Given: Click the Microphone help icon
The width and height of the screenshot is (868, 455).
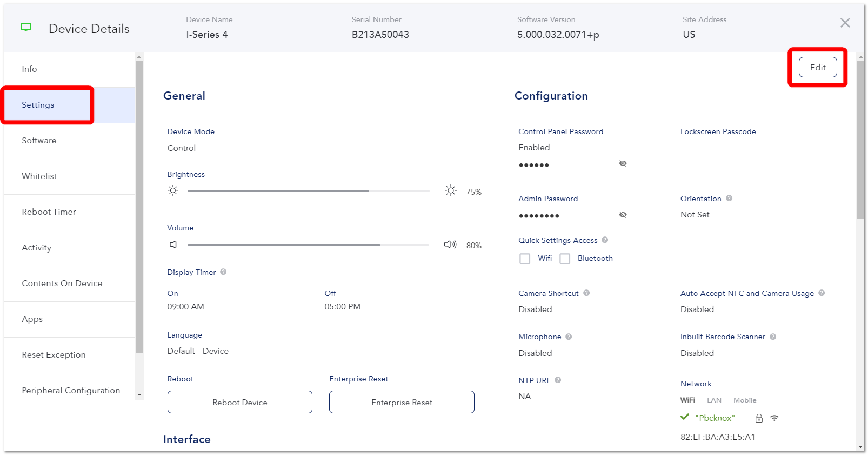Looking at the screenshot, I should tap(569, 337).
